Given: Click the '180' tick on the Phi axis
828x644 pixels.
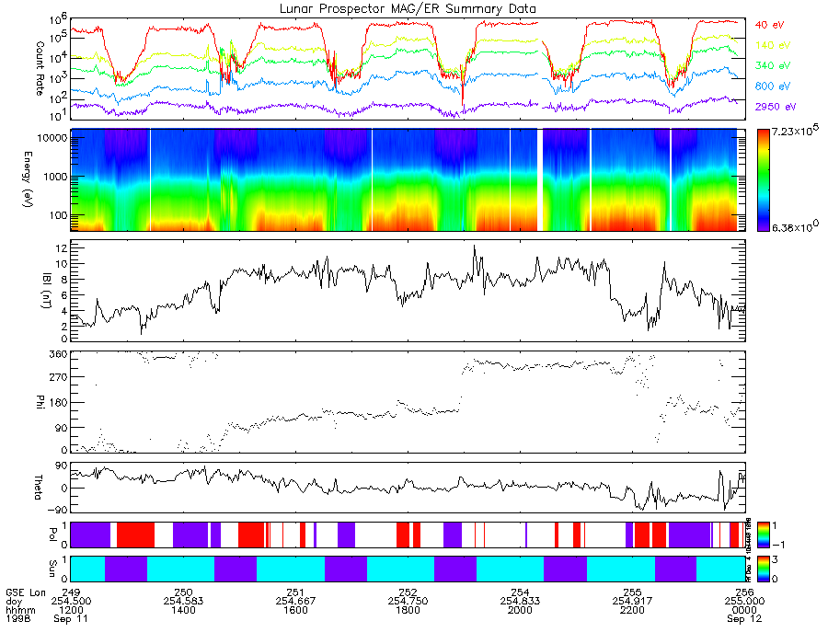Looking at the screenshot, I should [58, 403].
